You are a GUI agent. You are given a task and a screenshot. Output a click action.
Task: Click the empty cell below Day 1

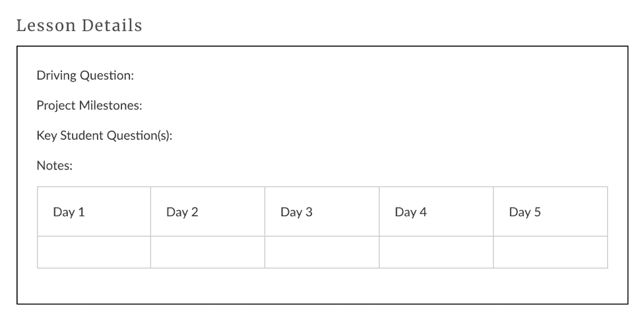94,252
